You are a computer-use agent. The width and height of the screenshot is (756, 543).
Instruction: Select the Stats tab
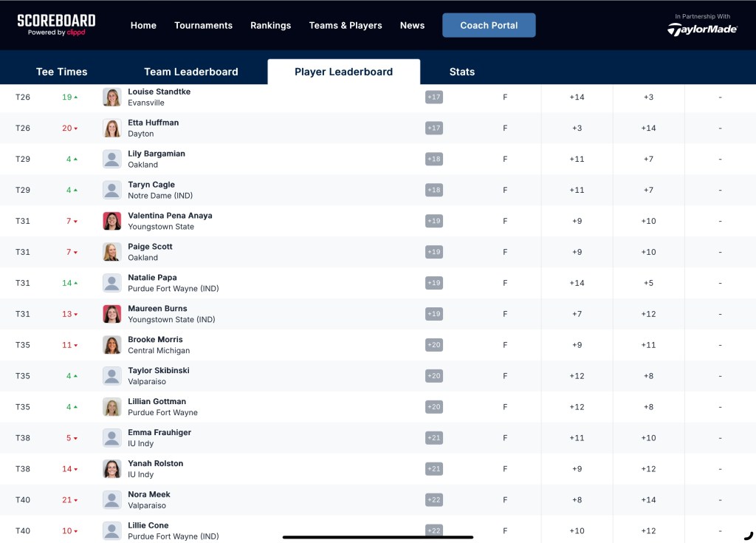tap(461, 72)
